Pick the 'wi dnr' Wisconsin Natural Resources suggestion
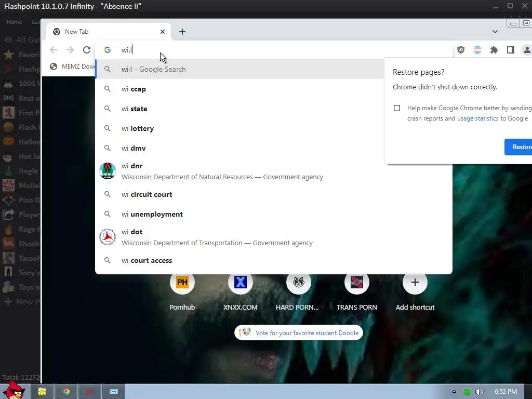 [274, 171]
